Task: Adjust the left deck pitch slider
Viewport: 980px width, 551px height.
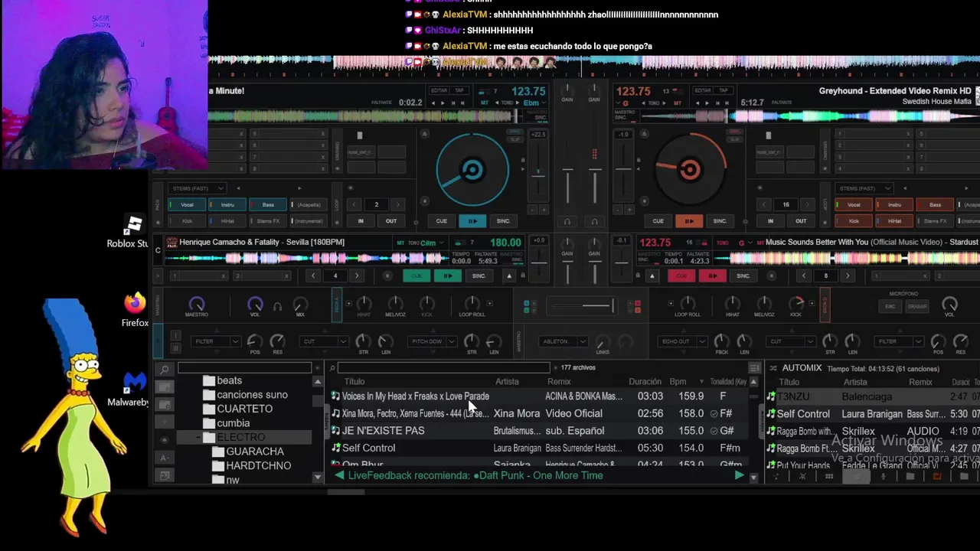Action: coord(538,175)
